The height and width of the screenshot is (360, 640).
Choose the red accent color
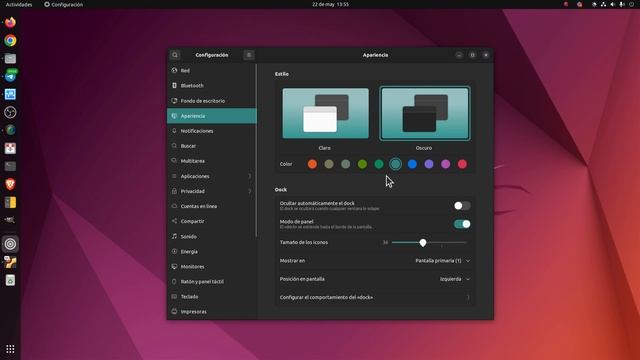pyautogui.click(x=462, y=164)
